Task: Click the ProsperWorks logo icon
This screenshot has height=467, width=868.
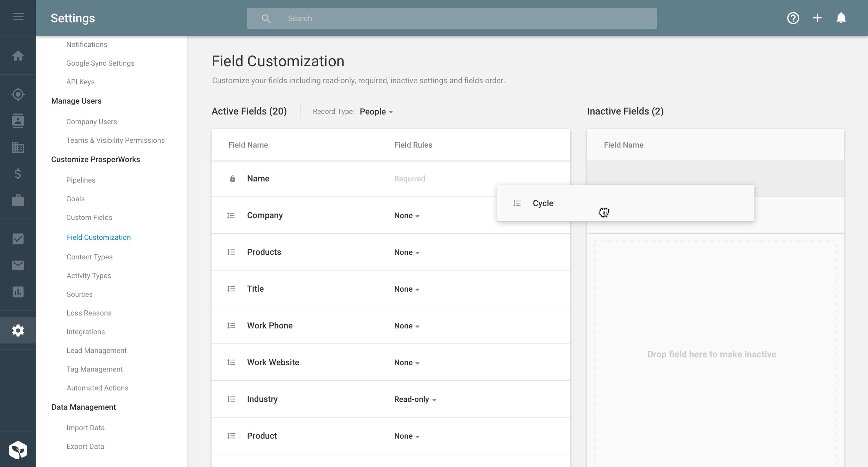Action: click(x=18, y=450)
